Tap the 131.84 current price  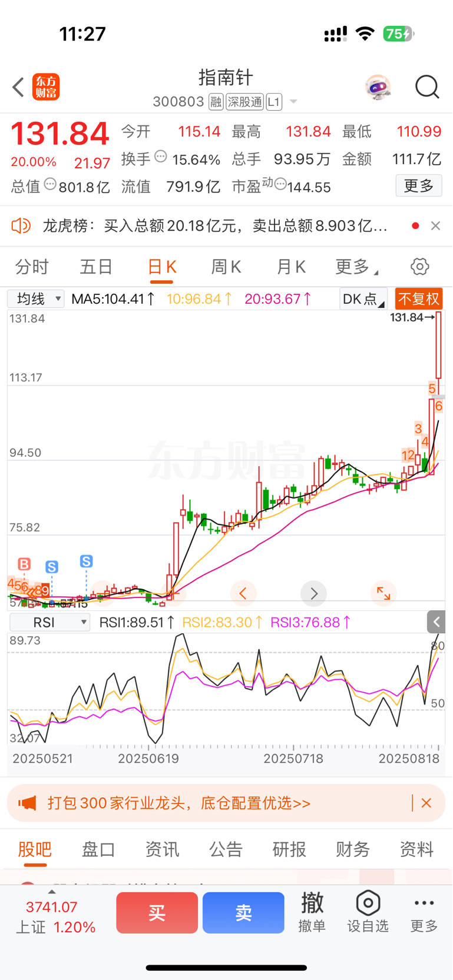click(60, 134)
